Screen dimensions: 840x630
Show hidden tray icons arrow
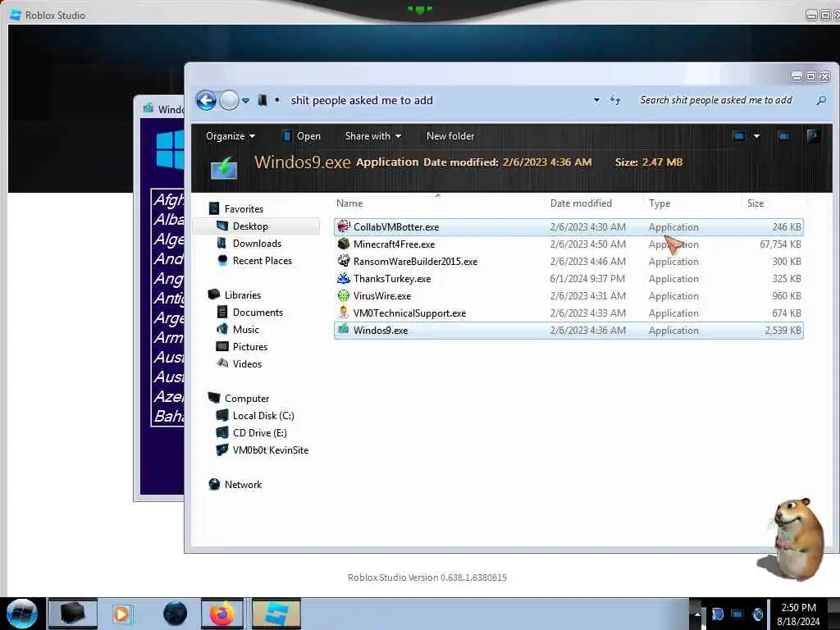tap(697, 614)
